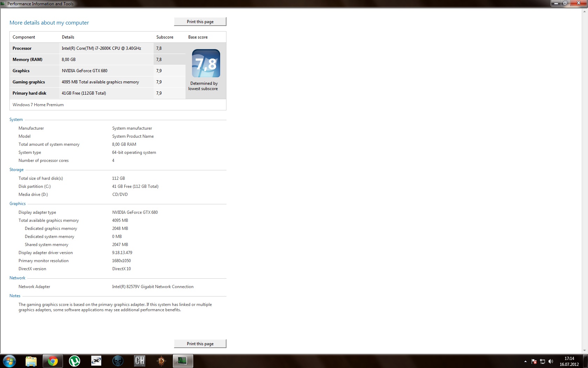Close the Performance Information and Tools window

point(579,3)
